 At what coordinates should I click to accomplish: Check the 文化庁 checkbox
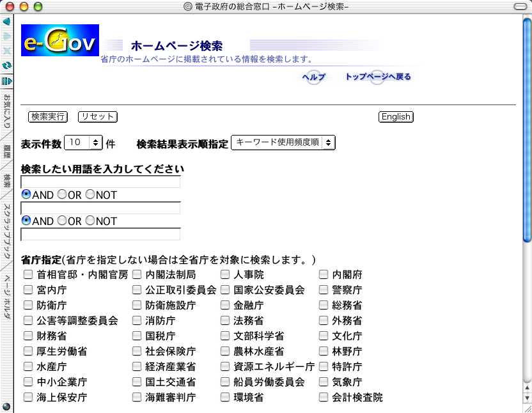[x=324, y=336]
